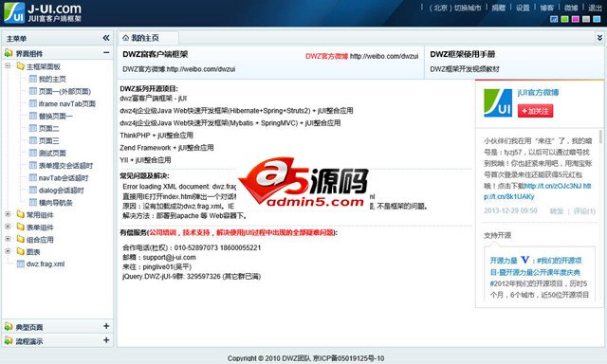The image size is (607, 364).
Task: Click the 典型页面 accordion icon
Action: (x=9, y=326)
